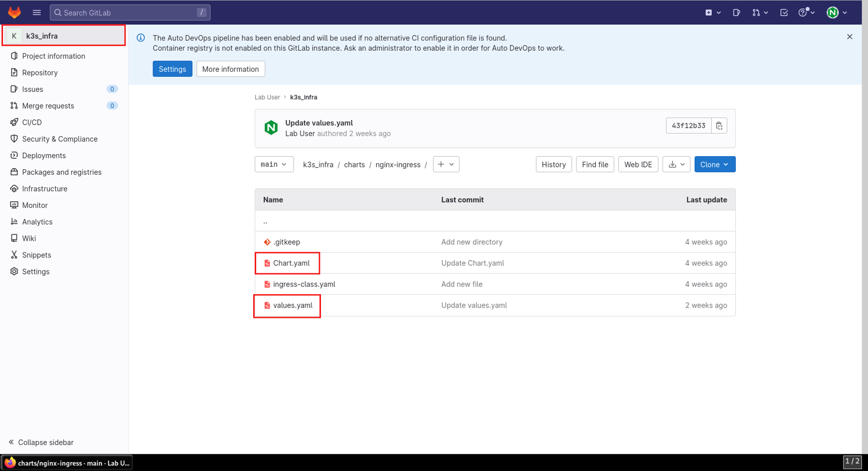The image size is (868, 471).
Task: Click the GitLab fox logo
Action: 14,12
